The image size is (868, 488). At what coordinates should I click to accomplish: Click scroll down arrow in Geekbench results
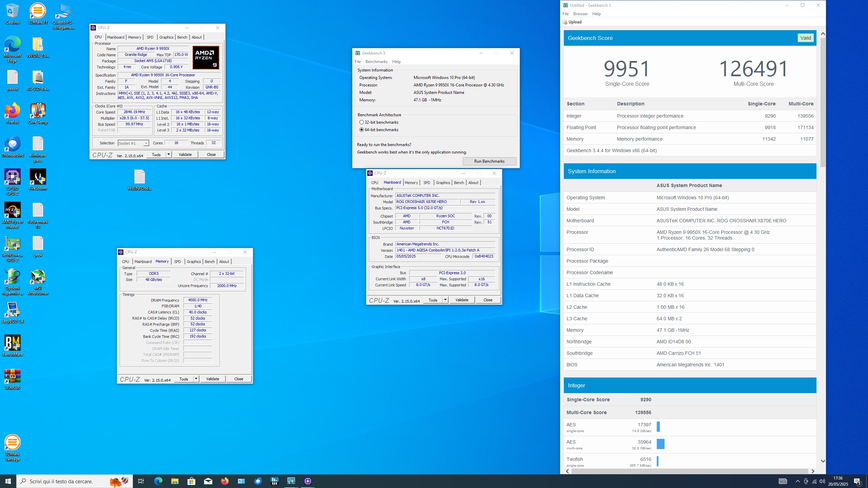point(823,461)
